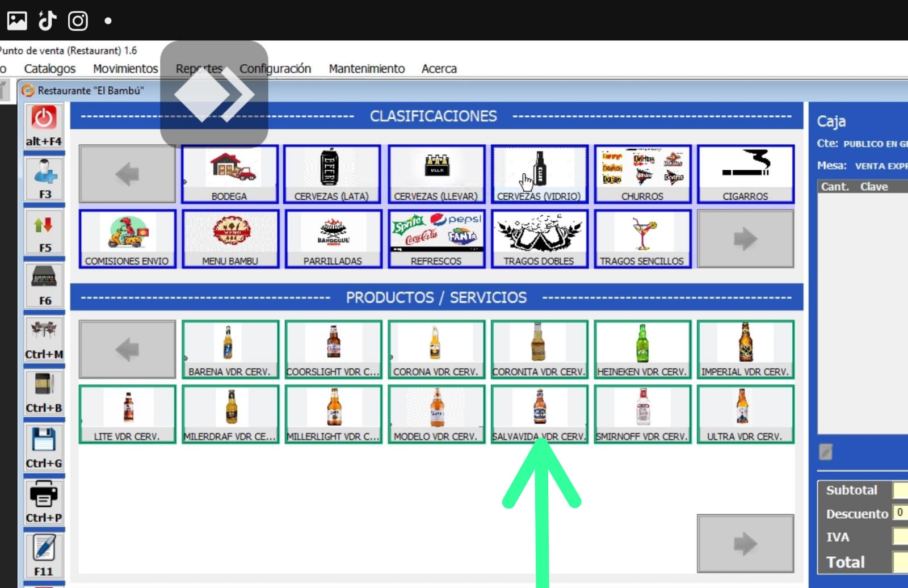Click the F5 up-down arrows icon
This screenshot has height=588, width=908.
[44, 232]
